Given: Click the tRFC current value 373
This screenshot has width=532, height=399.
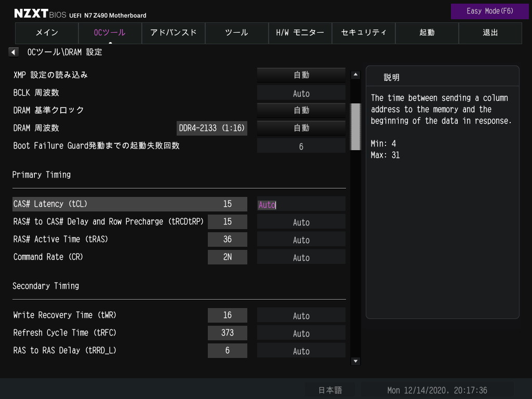Looking at the screenshot, I should click(228, 333).
